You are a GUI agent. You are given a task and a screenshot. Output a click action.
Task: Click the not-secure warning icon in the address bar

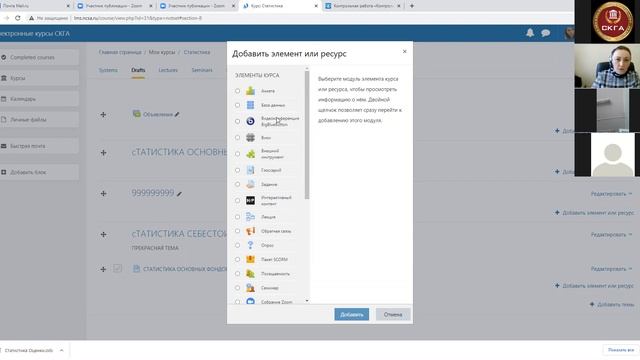[31, 18]
